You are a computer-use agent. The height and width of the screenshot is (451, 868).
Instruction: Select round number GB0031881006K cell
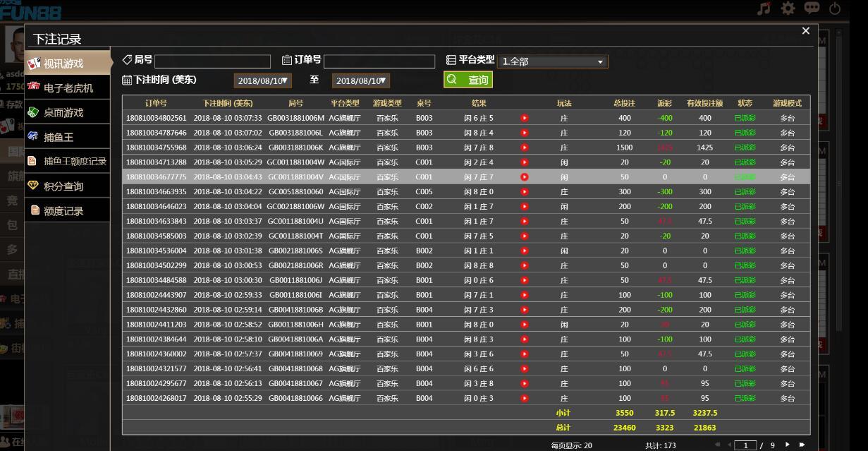(295, 148)
